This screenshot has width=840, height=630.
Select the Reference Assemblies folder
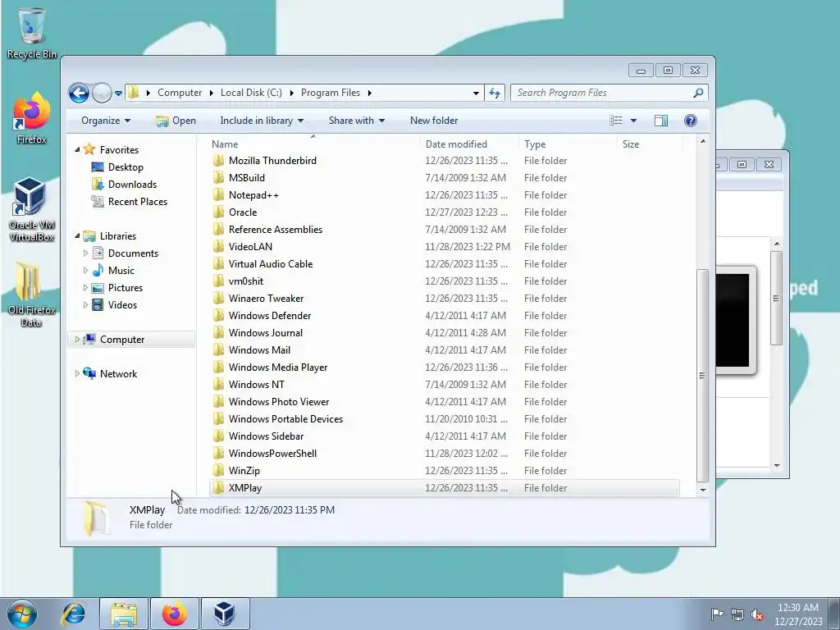(276, 230)
